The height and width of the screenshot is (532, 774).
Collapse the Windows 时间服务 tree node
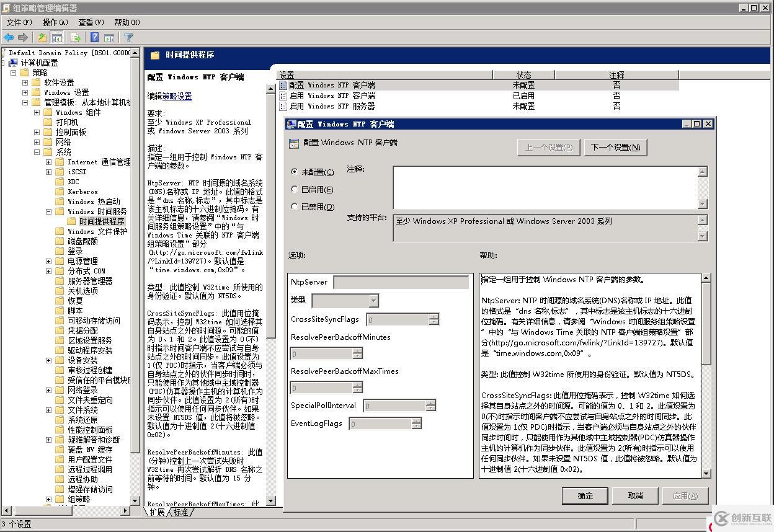pos(49,211)
